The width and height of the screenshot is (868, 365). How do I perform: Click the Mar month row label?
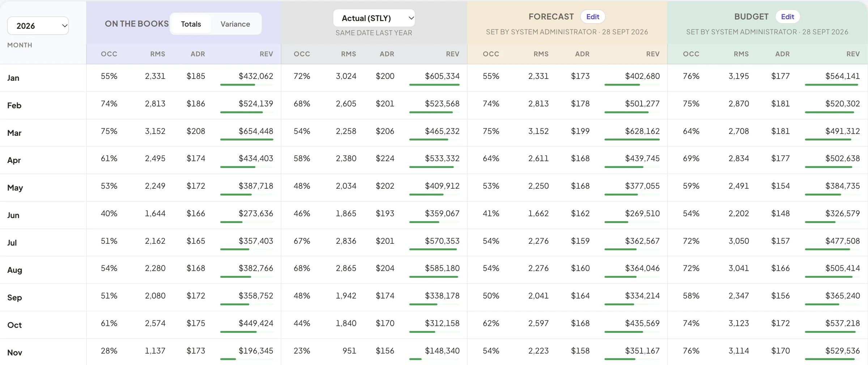point(14,133)
